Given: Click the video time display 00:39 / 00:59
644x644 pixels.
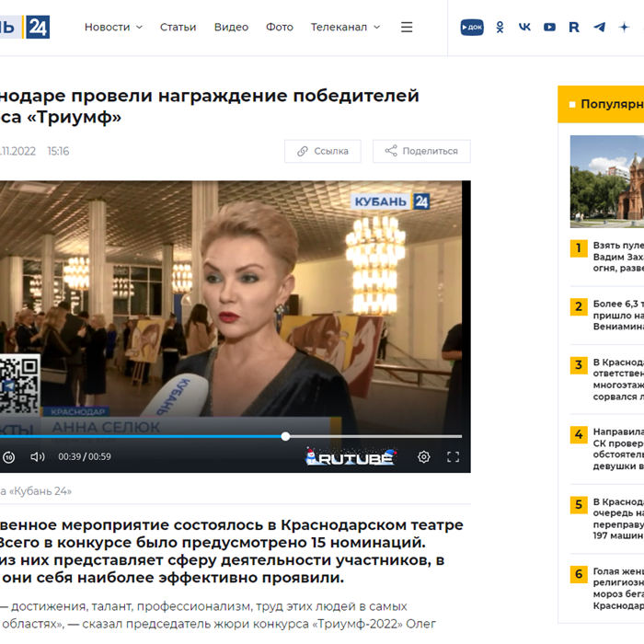Looking at the screenshot, I should tap(85, 456).
